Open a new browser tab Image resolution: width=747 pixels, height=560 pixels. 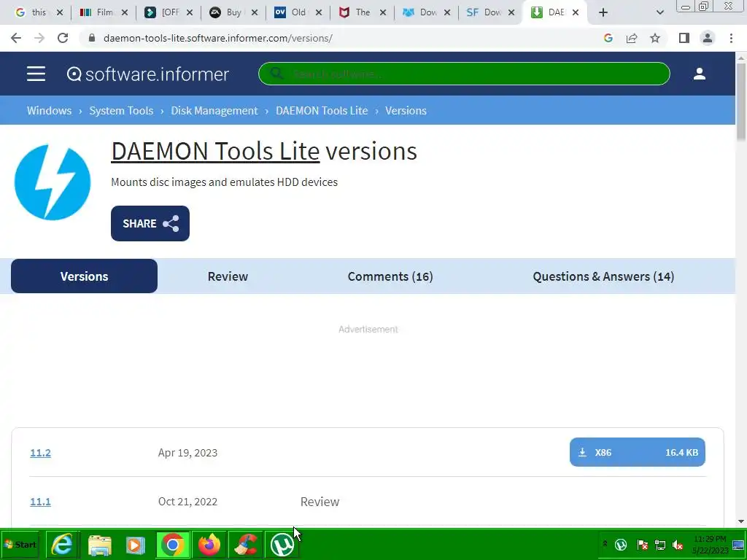603,12
